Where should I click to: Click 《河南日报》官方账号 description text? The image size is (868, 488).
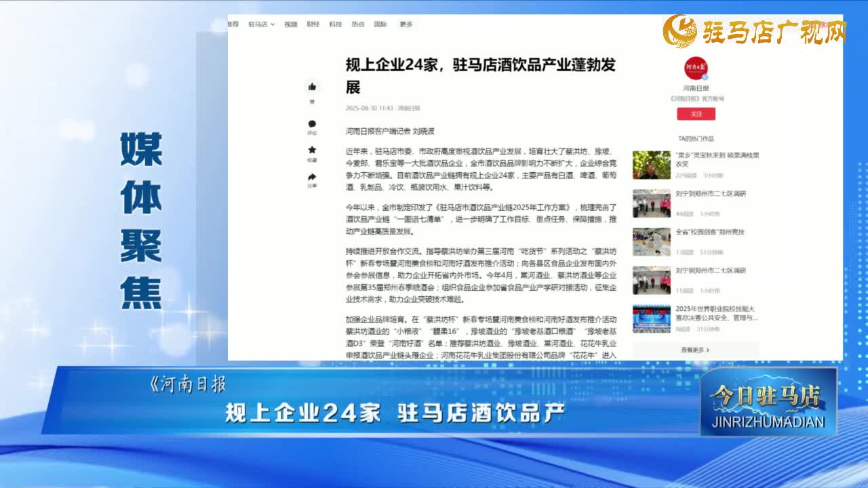click(x=696, y=99)
